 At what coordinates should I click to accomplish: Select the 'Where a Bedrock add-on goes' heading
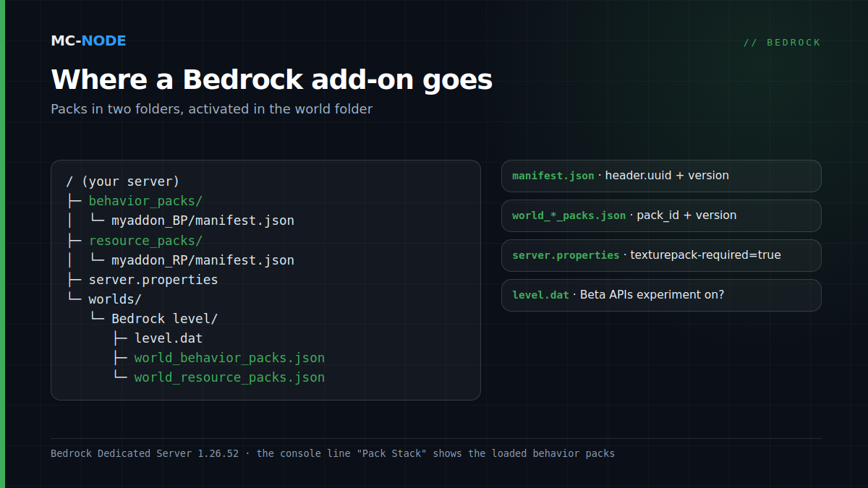[271, 80]
